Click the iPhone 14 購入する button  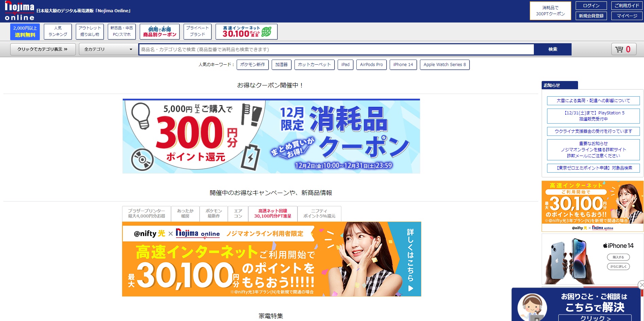coord(618,257)
